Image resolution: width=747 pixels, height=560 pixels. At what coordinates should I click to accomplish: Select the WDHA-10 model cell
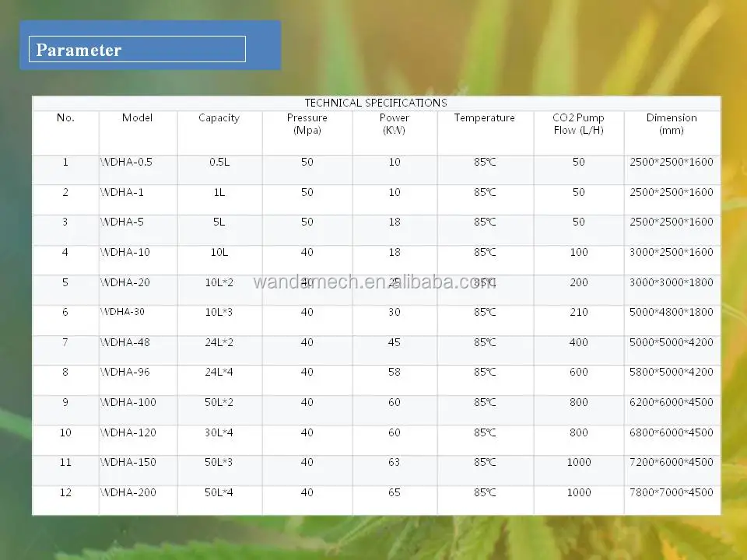tap(125, 252)
